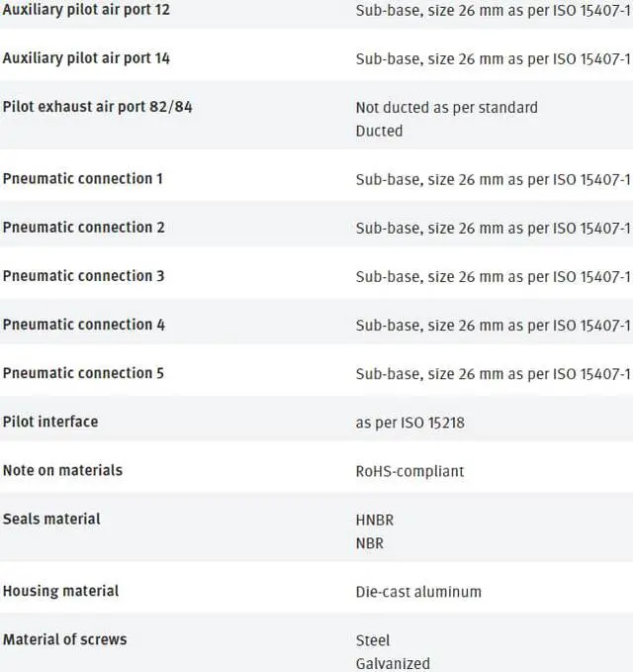Click the "Material of screws" label
Screen dimensions: 633x672
(x=64, y=639)
